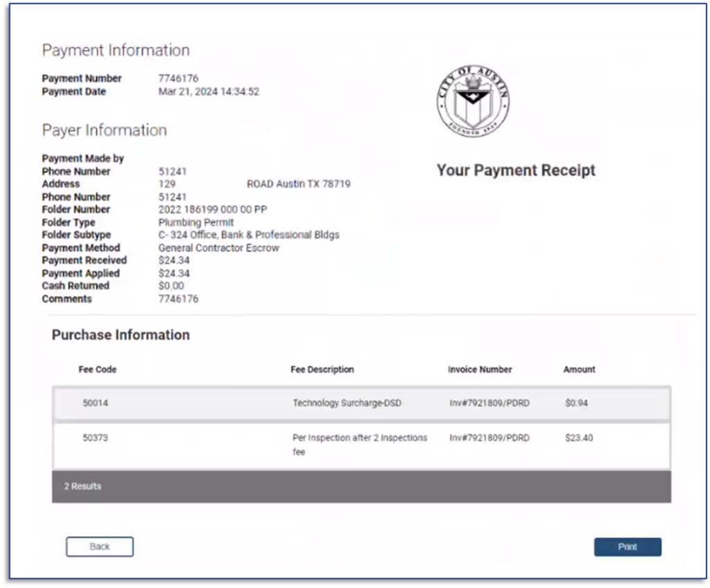The height and width of the screenshot is (588, 710).
Task: Click the amount $23.40 in the table
Action: (578, 438)
